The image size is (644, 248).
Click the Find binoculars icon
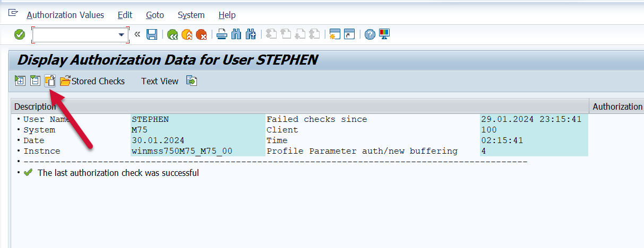pyautogui.click(x=236, y=34)
